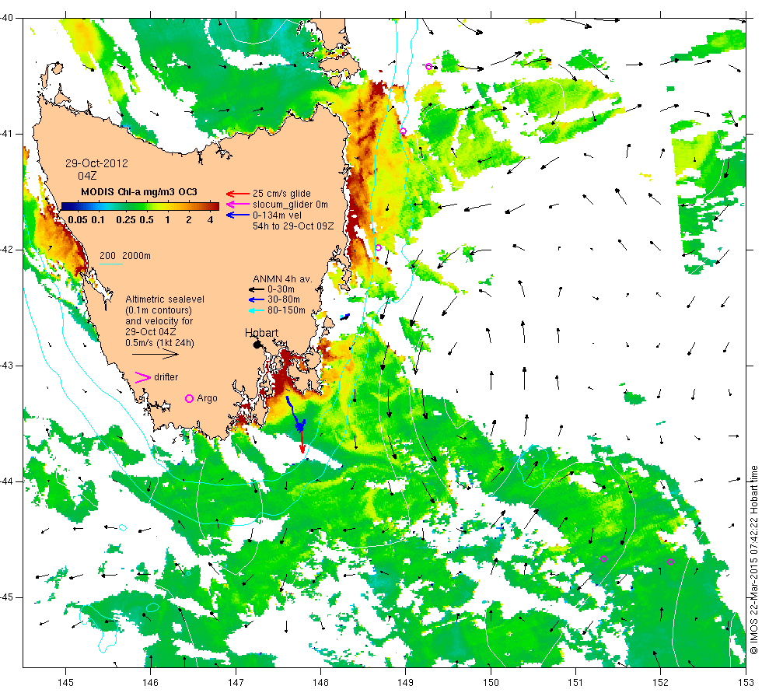The height and width of the screenshot is (700, 762).
Task: Click the date text 29-Oct-2012
Action: click(96, 164)
